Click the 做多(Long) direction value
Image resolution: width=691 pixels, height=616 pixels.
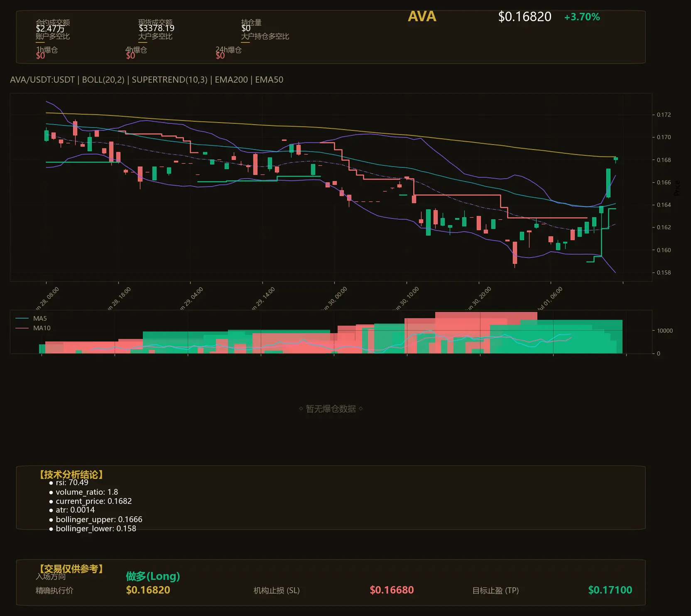pos(153,576)
